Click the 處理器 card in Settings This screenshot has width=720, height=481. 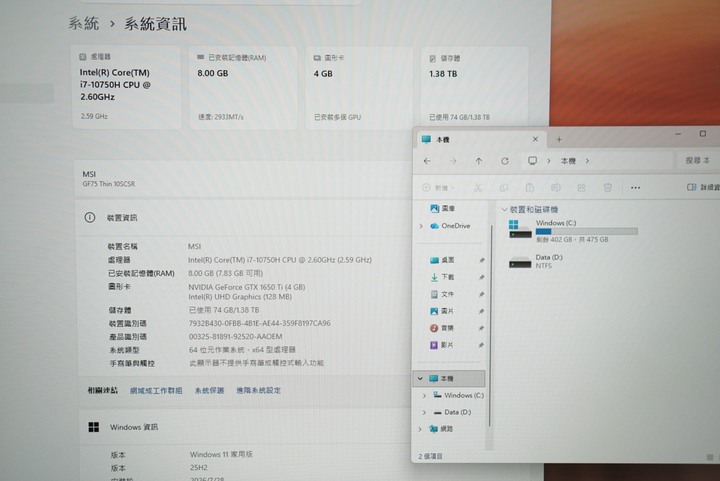pos(126,87)
